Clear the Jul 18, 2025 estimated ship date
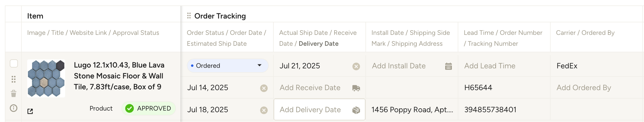 point(264,110)
